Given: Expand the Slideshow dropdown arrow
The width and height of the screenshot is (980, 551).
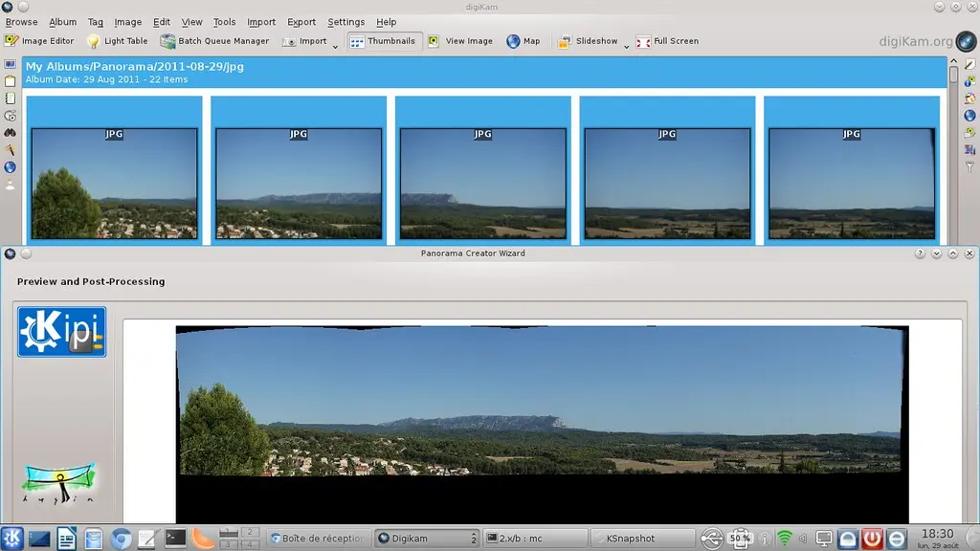Looking at the screenshot, I should (627, 45).
